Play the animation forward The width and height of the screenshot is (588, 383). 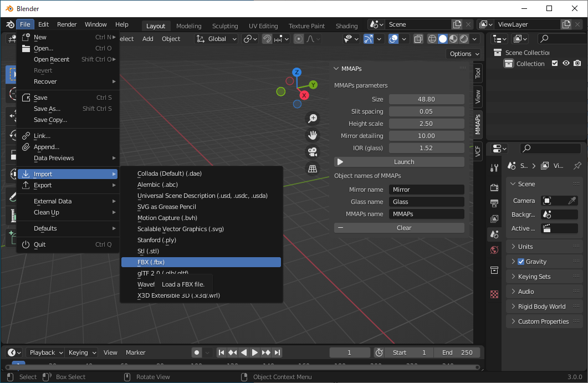(x=254, y=353)
